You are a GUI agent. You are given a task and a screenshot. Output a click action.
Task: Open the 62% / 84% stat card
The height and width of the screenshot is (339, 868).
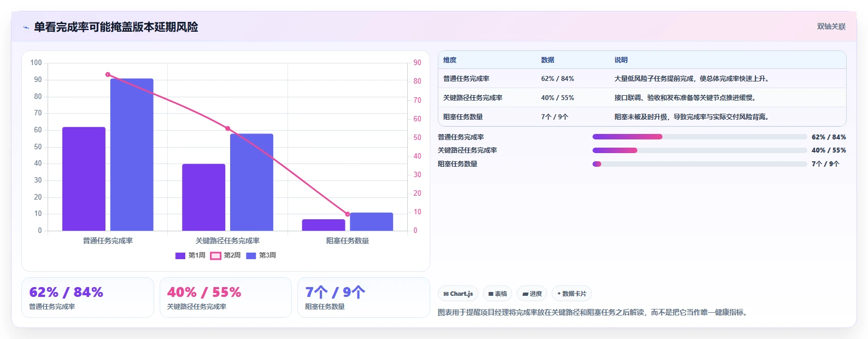tap(87, 297)
